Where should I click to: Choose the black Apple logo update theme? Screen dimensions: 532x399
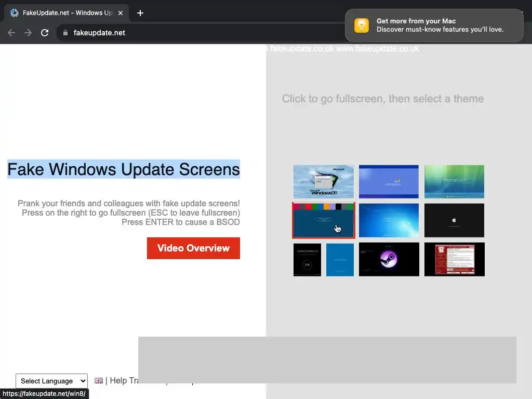454,220
